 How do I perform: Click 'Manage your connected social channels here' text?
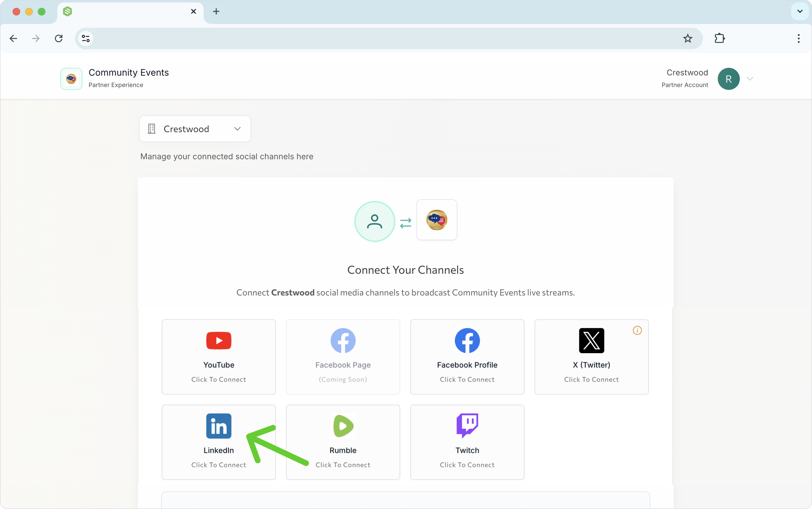tap(227, 156)
